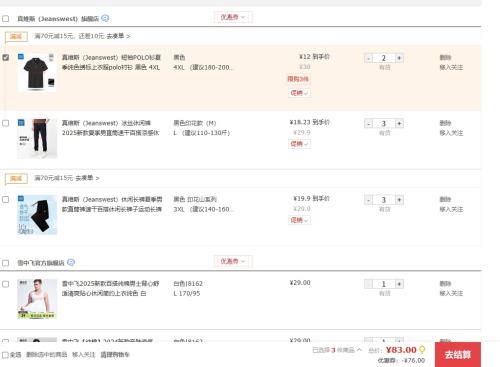Viewport: 500px width, 367px height.
Task: Click quantity field of ¥19.9 trousers
Action: [384, 200]
